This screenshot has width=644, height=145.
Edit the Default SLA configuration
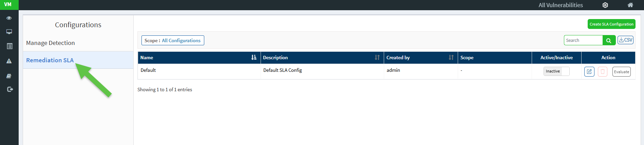(589, 72)
